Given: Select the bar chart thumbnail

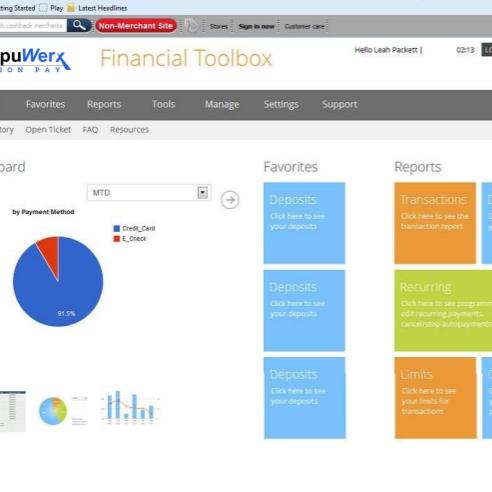Looking at the screenshot, I should click(130, 407).
